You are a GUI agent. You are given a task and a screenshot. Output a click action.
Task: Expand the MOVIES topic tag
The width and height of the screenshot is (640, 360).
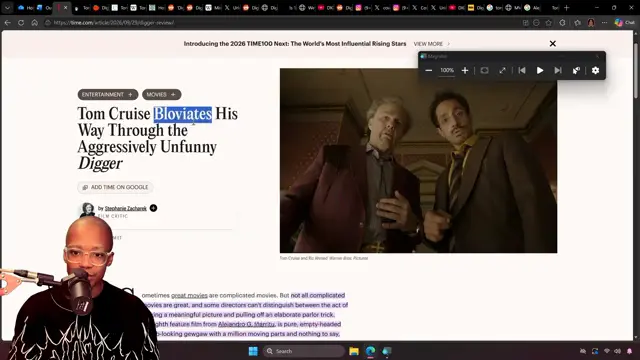[x=162, y=95]
